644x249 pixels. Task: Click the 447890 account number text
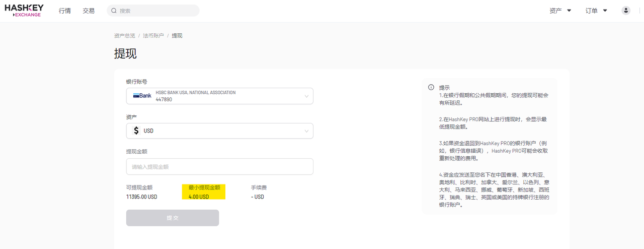[164, 100]
